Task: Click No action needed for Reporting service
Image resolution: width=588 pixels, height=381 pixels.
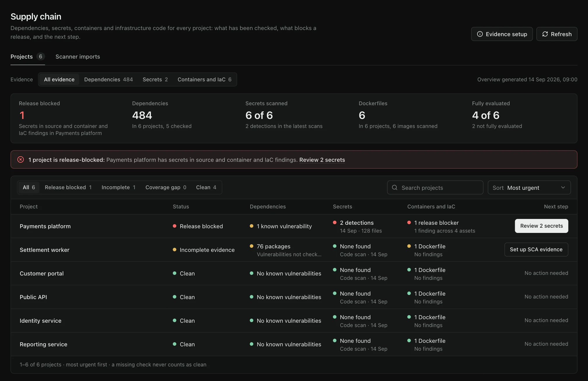Action: (x=546, y=344)
